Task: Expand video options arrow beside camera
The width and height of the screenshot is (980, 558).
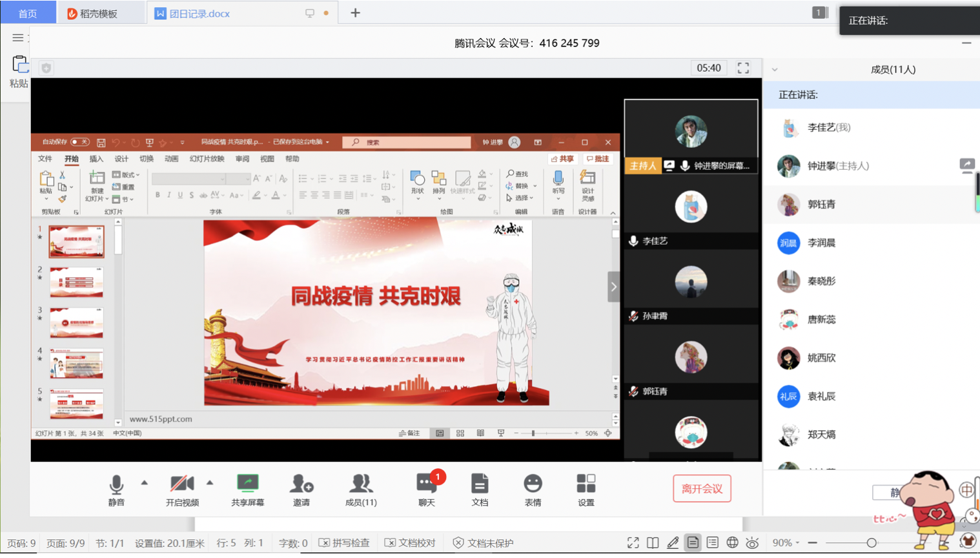Action: pyautogui.click(x=210, y=482)
